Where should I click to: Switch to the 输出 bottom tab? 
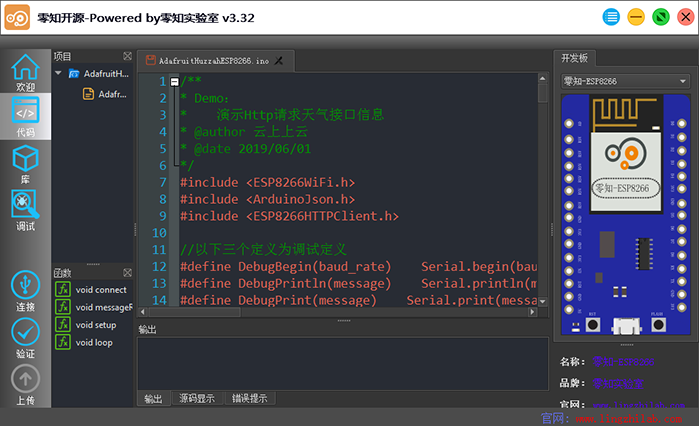[x=153, y=399]
